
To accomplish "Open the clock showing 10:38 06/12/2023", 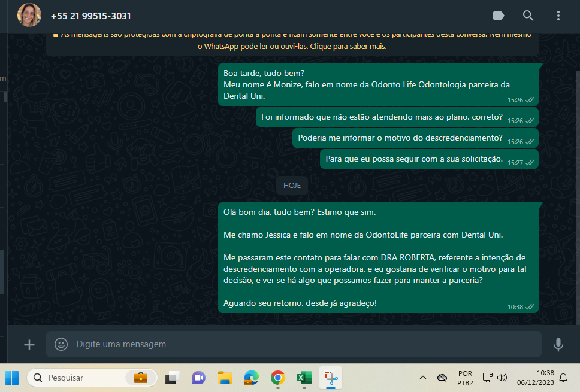I will tap(535, 378).
